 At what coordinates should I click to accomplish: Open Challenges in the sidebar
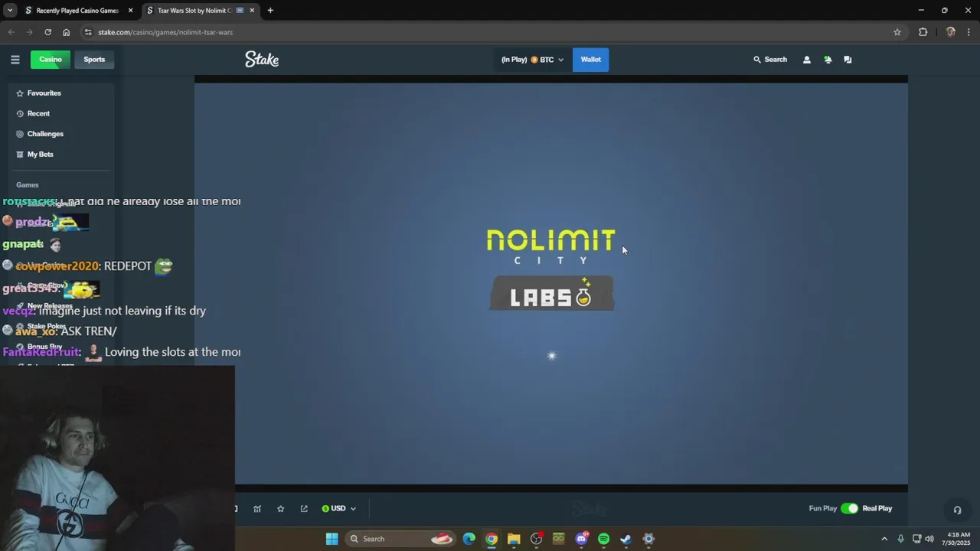(x=45, y=134)
